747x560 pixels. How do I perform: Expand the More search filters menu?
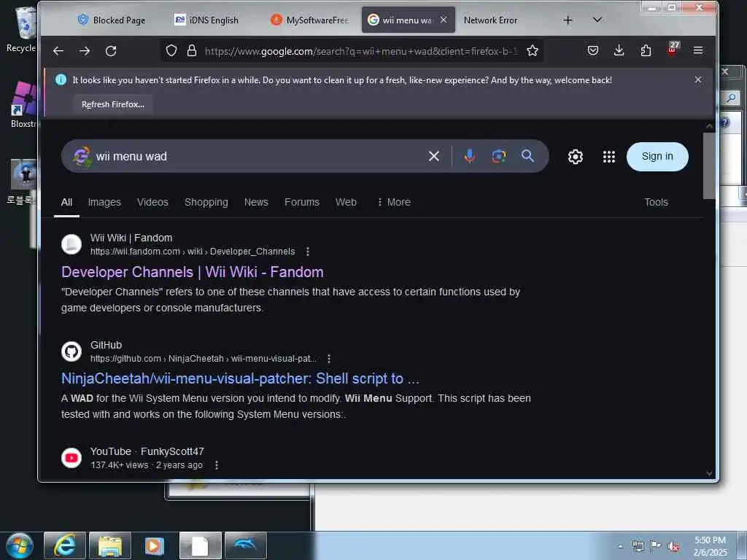click(394, 203)
